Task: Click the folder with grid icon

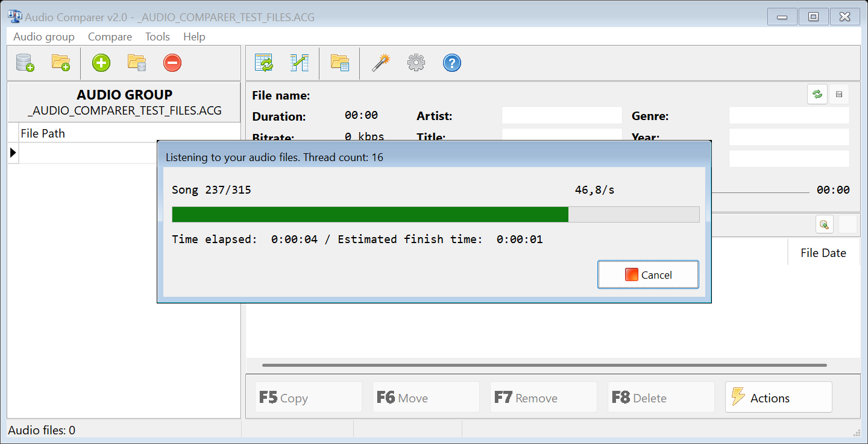Action: 340,63
